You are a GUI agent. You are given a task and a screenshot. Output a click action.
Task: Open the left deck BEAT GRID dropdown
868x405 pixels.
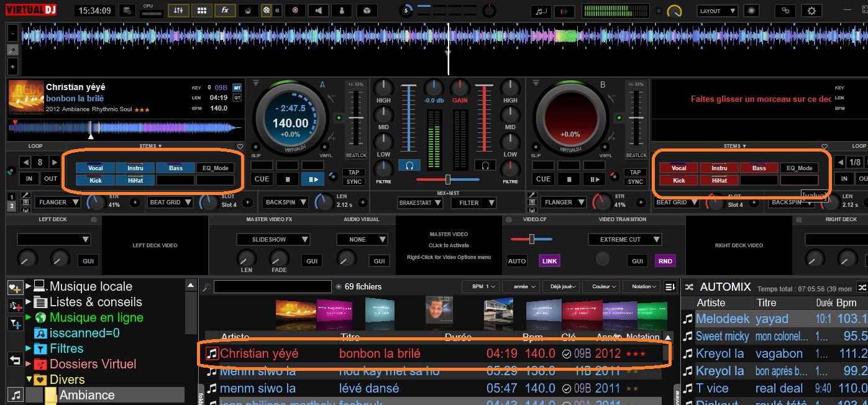click(170, 202)
